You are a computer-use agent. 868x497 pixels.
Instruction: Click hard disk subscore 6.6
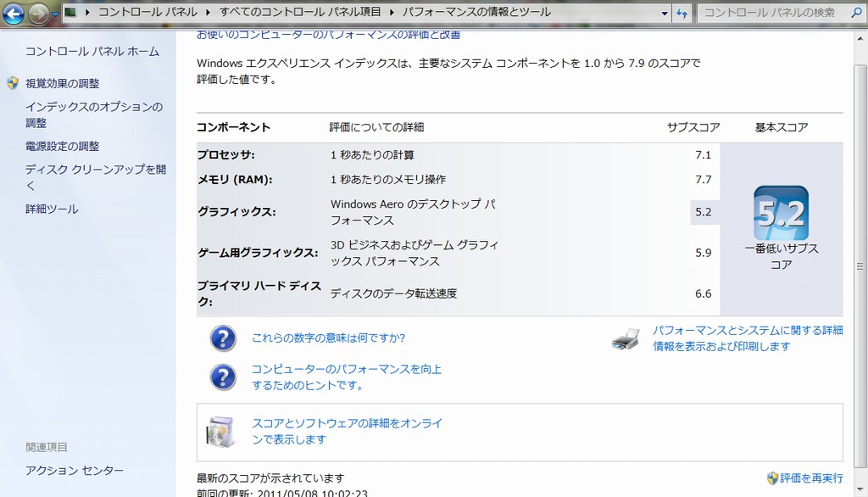(x=703, y=293)
